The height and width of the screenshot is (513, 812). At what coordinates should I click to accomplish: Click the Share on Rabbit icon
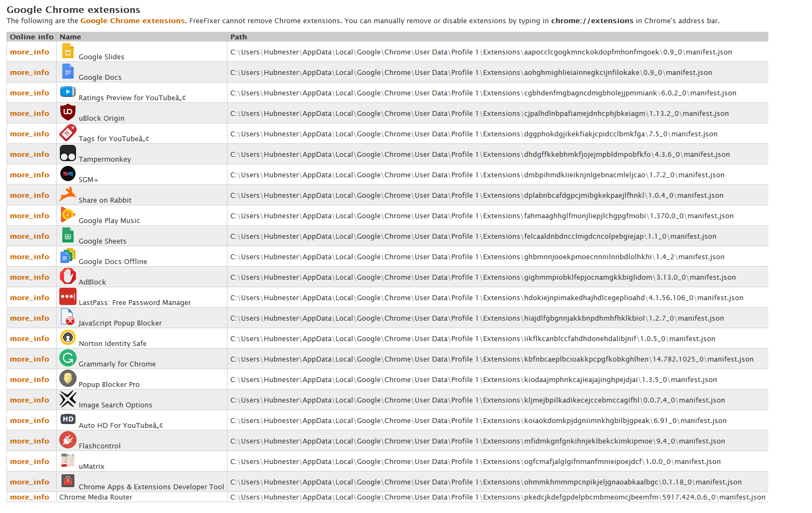(68, 194)
